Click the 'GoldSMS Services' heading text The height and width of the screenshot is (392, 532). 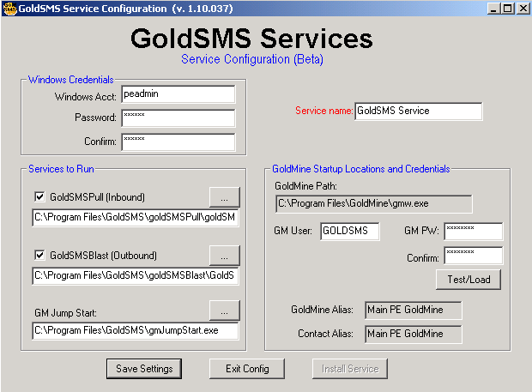tap(251, 39)
